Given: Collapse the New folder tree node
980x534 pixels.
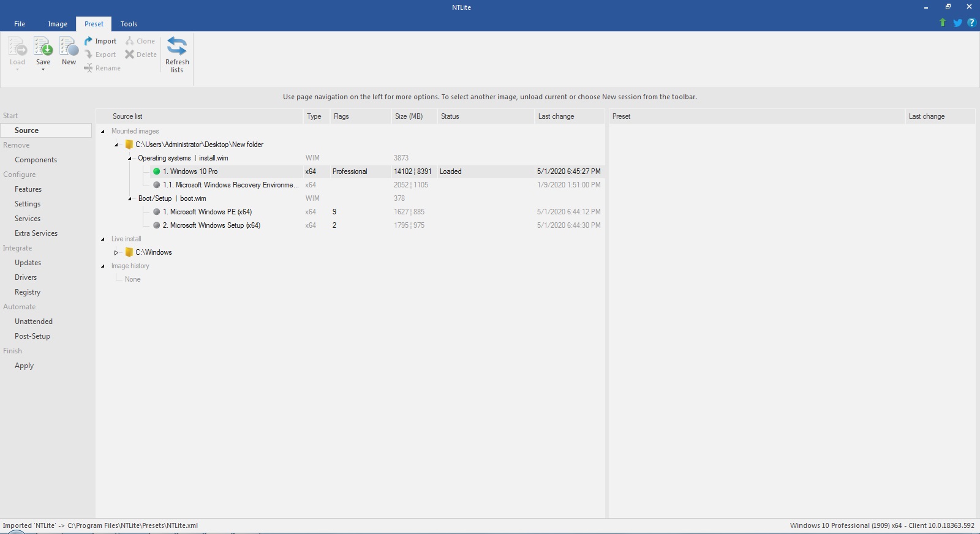Looking at the screenshot, I should coord(116,145).
